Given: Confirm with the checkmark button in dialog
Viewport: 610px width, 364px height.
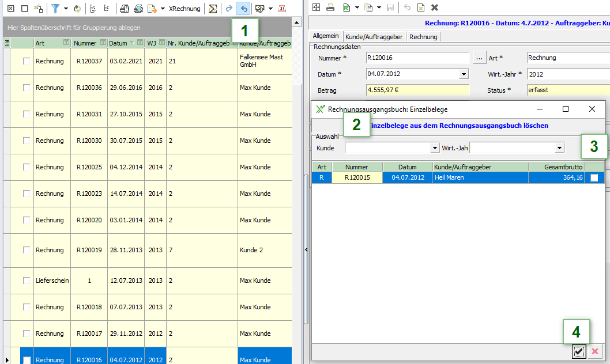Looking at the screenshot, I should tap(579, 351).
